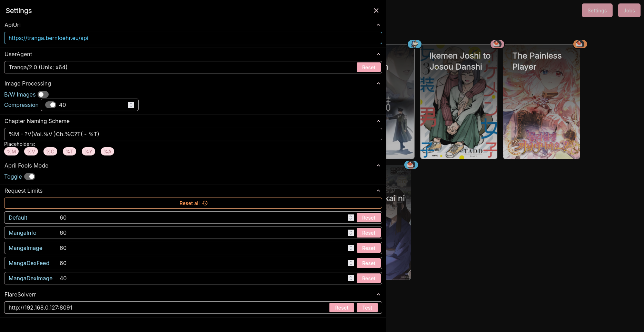Image resolution: width=644 pixels, height=332 pixels.
Task: Open the Jobs tab button
Action: tap(629, 10)
